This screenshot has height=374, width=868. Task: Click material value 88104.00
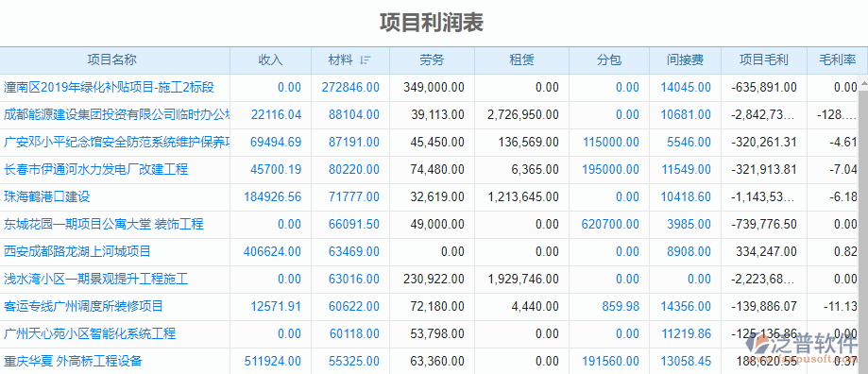tap(354, 114)
